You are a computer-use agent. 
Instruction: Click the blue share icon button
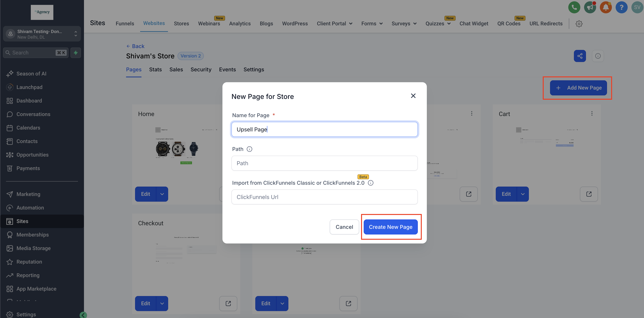(x=580, y=56)
